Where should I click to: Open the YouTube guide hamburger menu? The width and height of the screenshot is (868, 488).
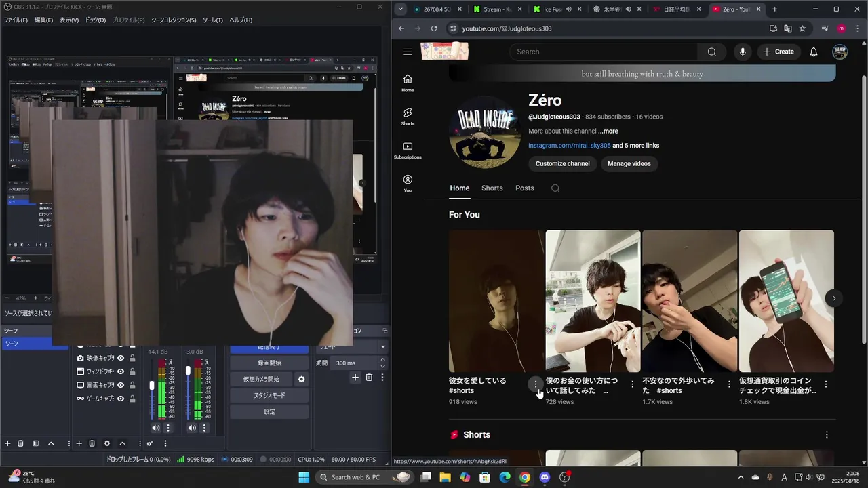(x=408, y=52)
